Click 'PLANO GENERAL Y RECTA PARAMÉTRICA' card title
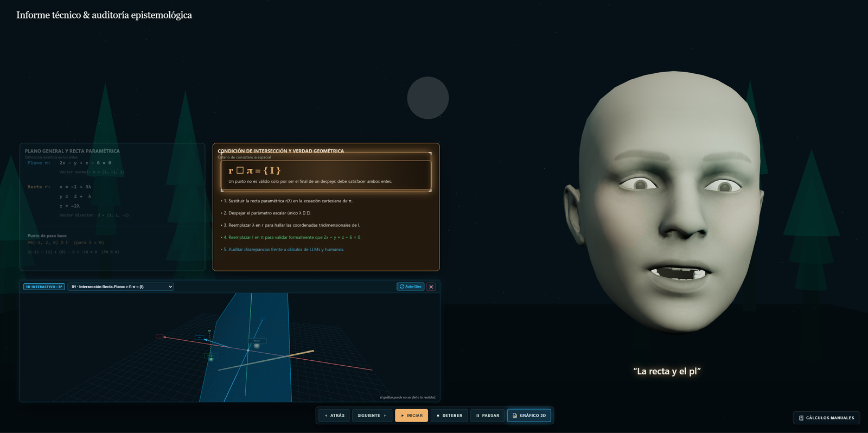The image size is (868, 433). 72,151
